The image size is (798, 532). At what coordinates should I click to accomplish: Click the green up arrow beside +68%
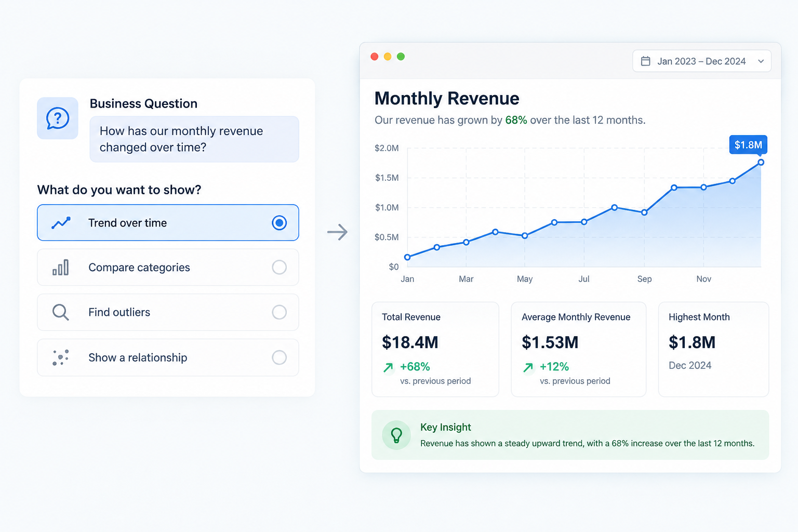click(x=388, y=367)
